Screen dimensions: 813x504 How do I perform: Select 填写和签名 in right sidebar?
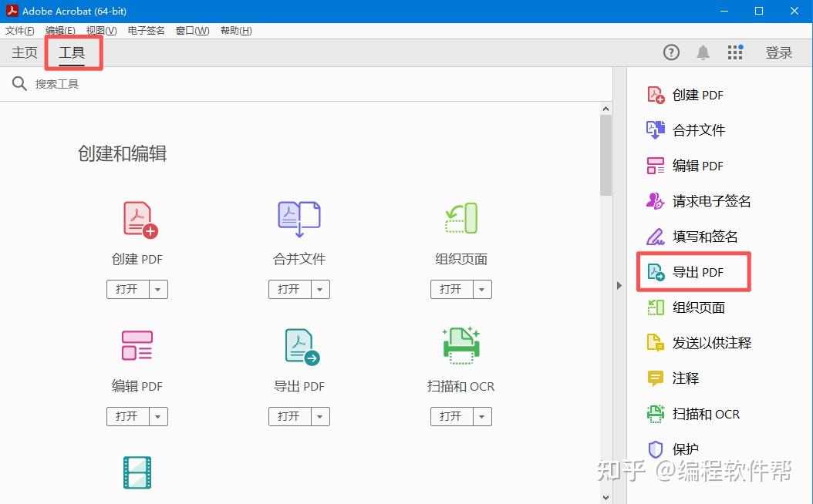click(692, 237)
